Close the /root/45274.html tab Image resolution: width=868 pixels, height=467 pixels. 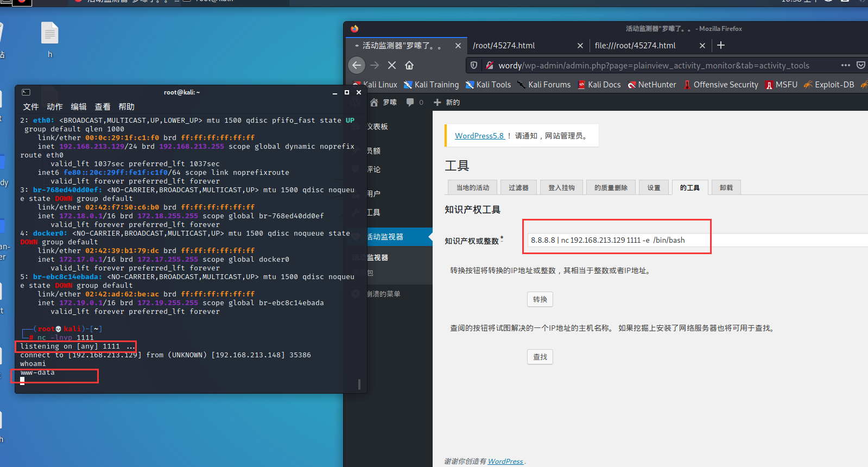580,46
